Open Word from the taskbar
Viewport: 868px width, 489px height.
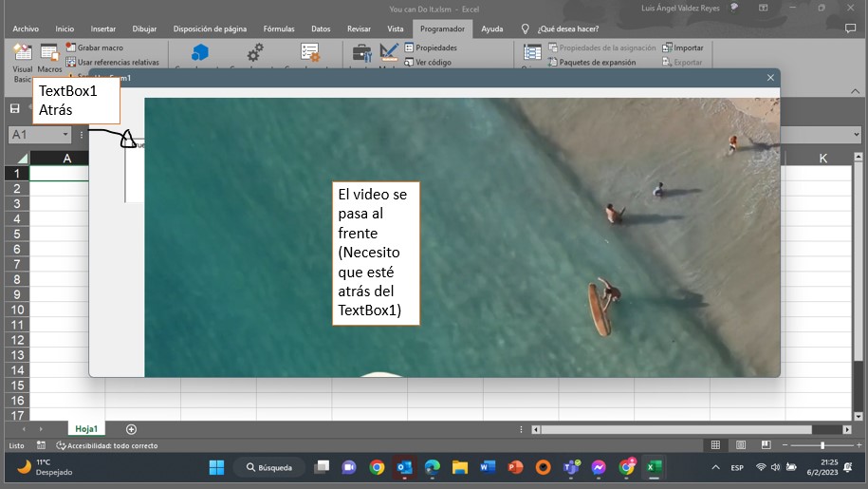coord(488,467)
